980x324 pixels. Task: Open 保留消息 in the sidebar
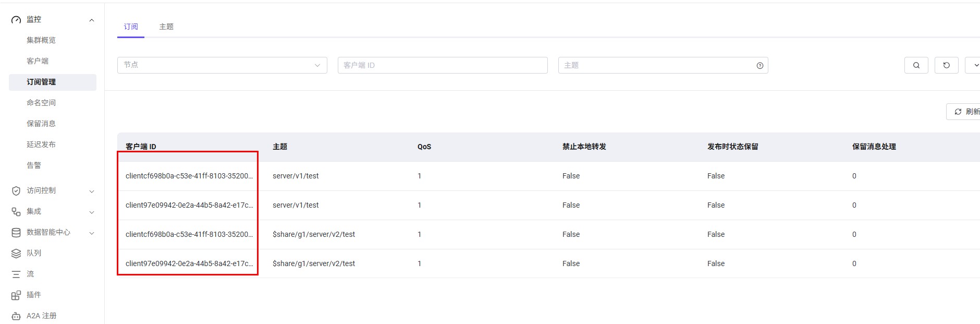[x=41, y=124]
